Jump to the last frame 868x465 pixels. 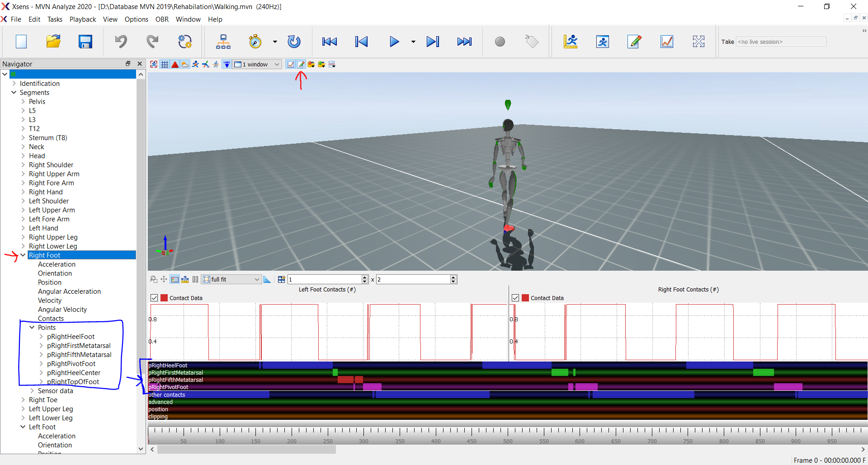click(x=464, y=42)
